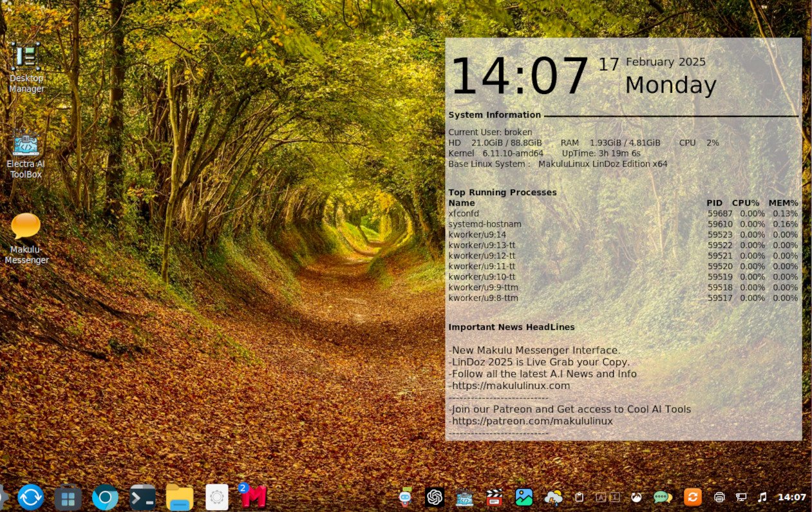The image size is (812, 512).
Task: Open the app grid launcher in dock
Action: [68, 497]
